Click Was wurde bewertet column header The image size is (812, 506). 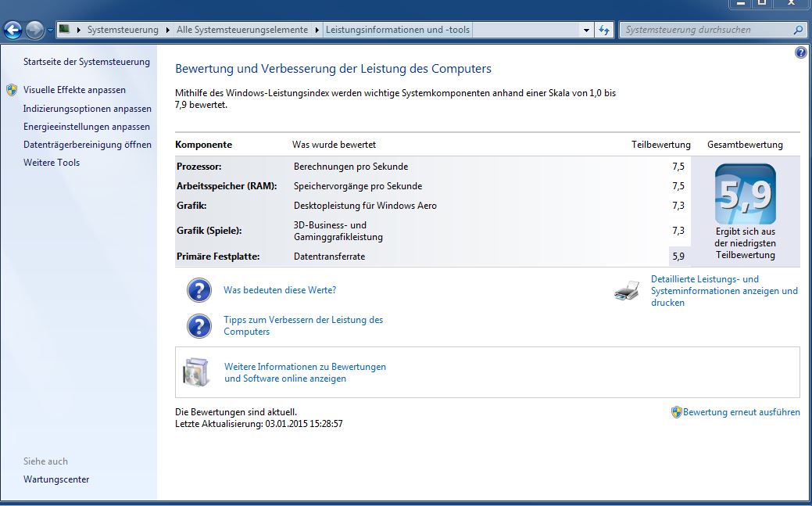coord(334,145)
